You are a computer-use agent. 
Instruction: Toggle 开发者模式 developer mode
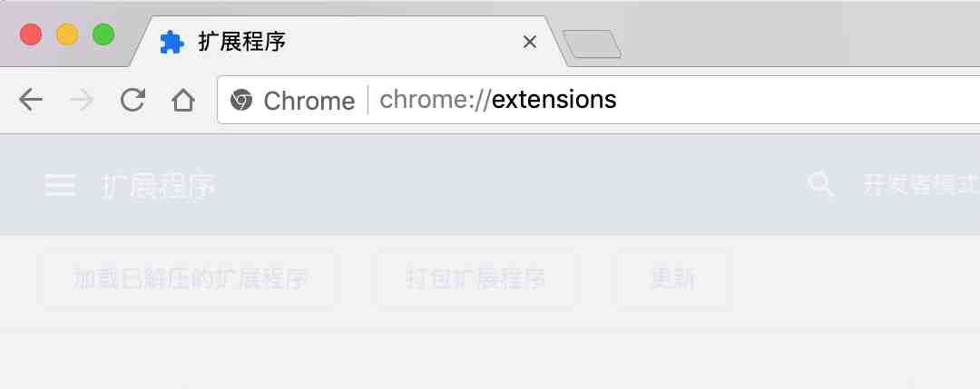(x=921, y=186)
